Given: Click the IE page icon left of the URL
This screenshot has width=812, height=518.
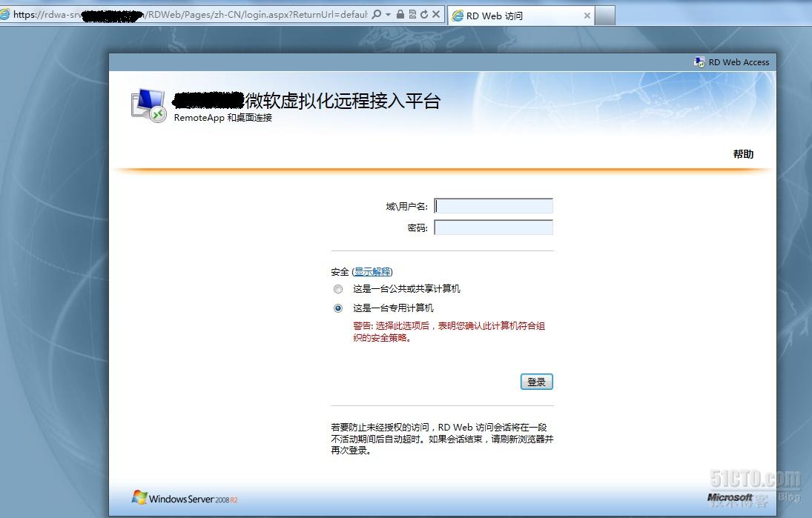Looking at the screenshot, I should pos(4,14).
